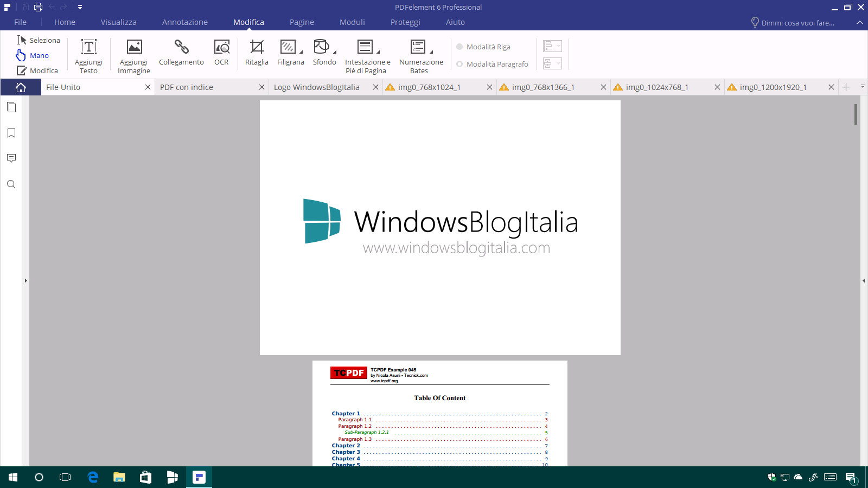The height and width of the screenshot is (488, 868).
Task: Activate the Mano hand tool
Action: coord(33,55)
